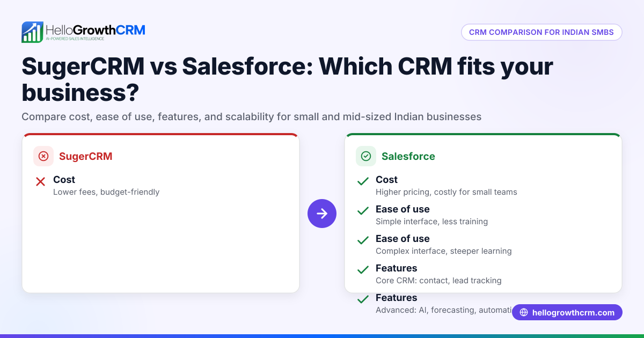Image resolution: width=644 pixels, height=338 pixels.
Task: Open the hellogrowthcrm.com link
Action: click(x=567, y=312)
